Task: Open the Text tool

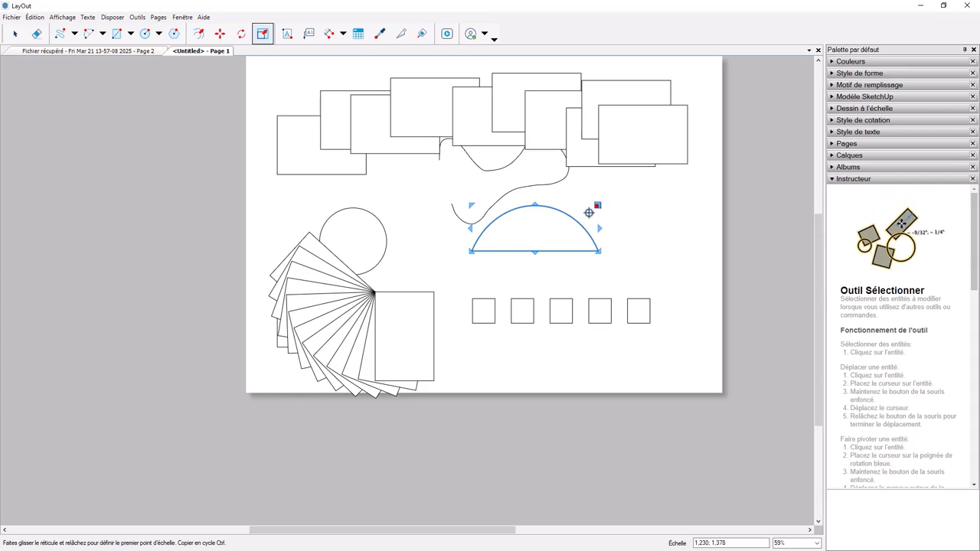Action: click(287, 33)
